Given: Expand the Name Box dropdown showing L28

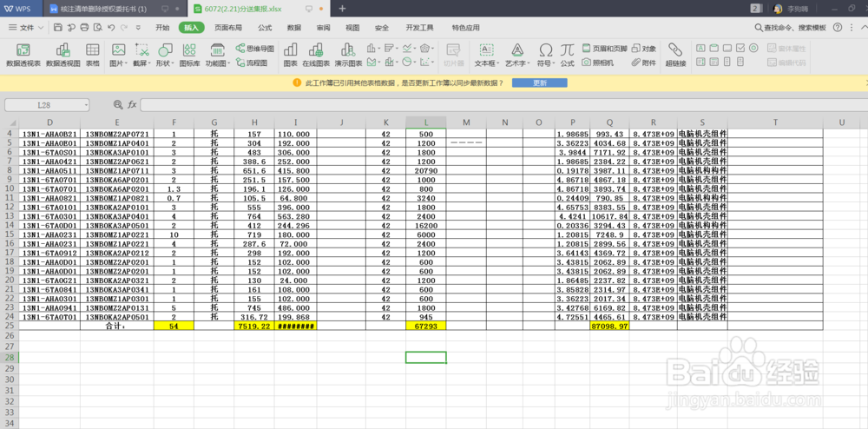Looking at the screenshot, I should 86,104.
